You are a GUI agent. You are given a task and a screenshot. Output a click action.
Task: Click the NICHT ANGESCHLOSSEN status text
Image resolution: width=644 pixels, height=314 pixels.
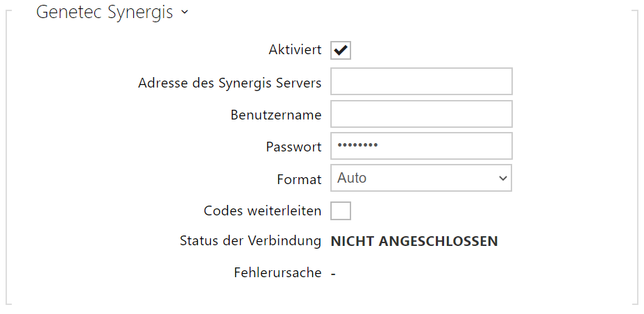pyautogui.click(x=414, y=241)
